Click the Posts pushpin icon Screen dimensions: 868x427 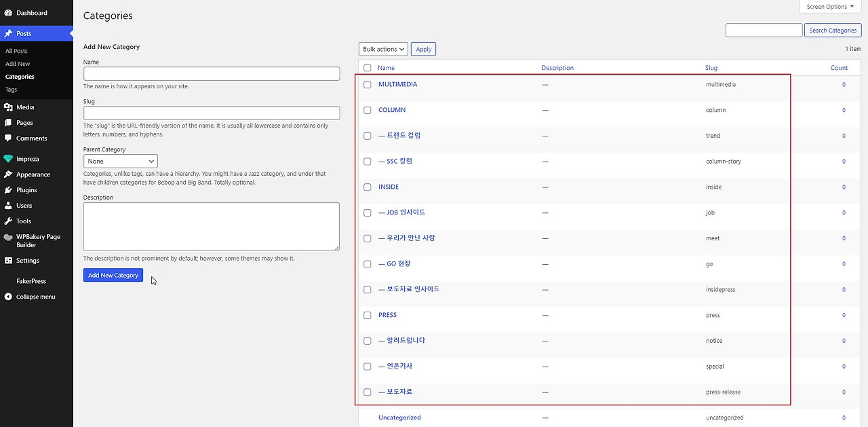pyautogui.click(x=8, y=33)
